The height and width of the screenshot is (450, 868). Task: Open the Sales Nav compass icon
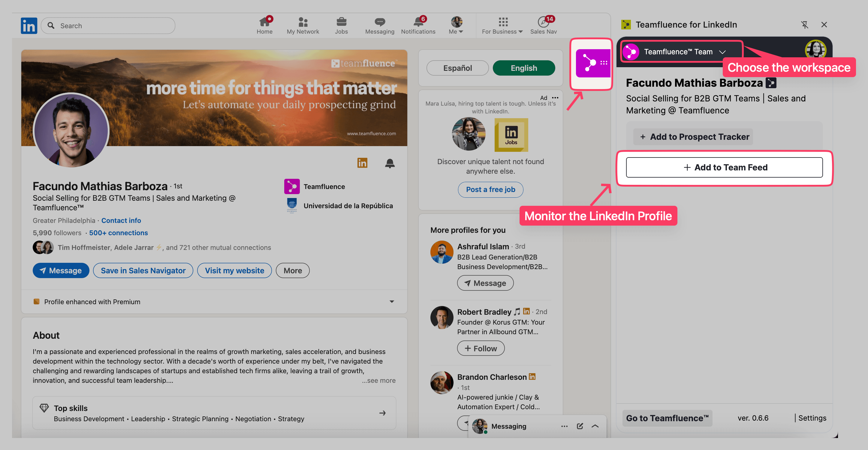(x=543, y=22)
